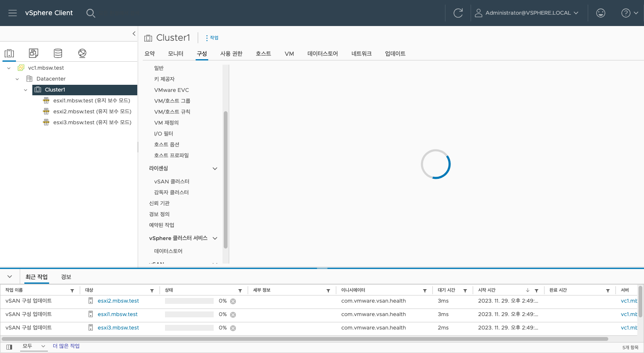Image resolution: width=644 pixels, height=353 pixels.
Task: Open the Administrator@VSPHERE.LOCAL user menu
Action: point(526,13)
